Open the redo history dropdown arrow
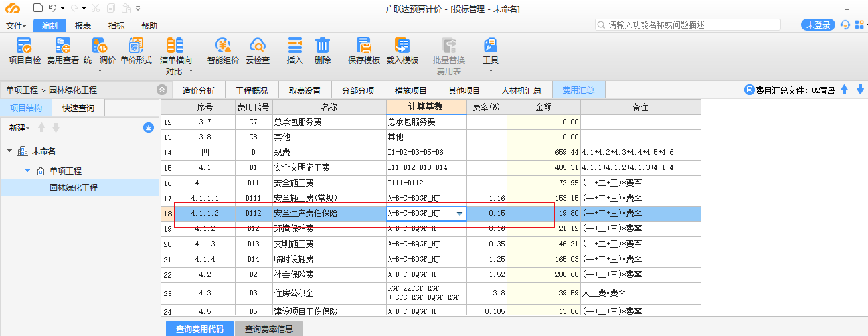Viewport: 868px width, 336px height. 84,9
